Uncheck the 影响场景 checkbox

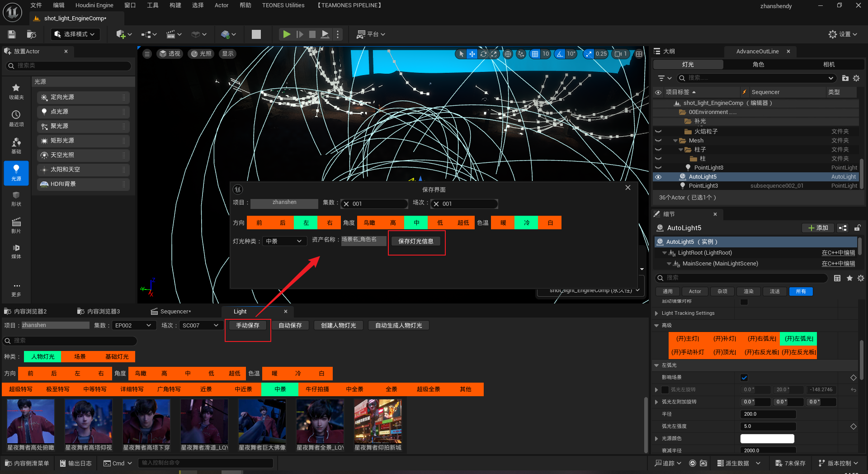tap(744, 378)
